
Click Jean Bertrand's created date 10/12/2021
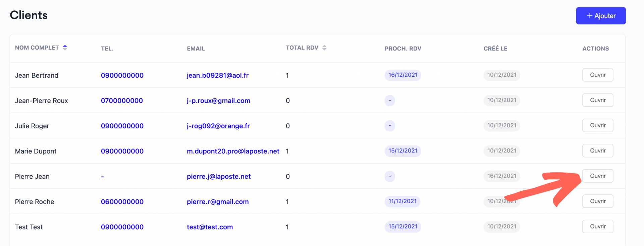point(502,75)
